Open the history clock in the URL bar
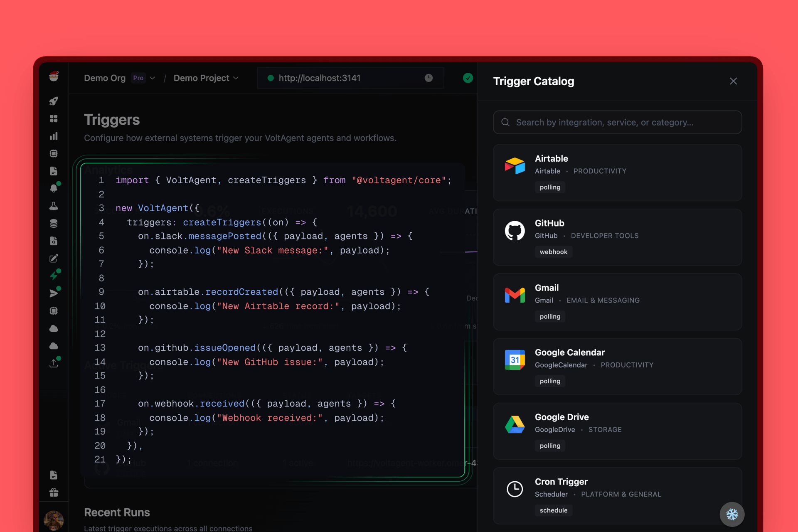The width and height of the screenshot is (798, 532). click(x=429, y=78)
